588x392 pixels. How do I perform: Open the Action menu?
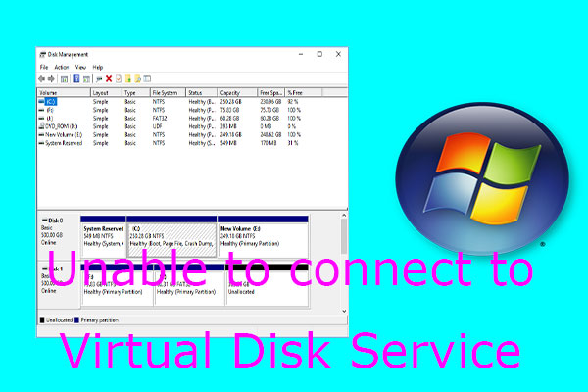pos(62,67)
